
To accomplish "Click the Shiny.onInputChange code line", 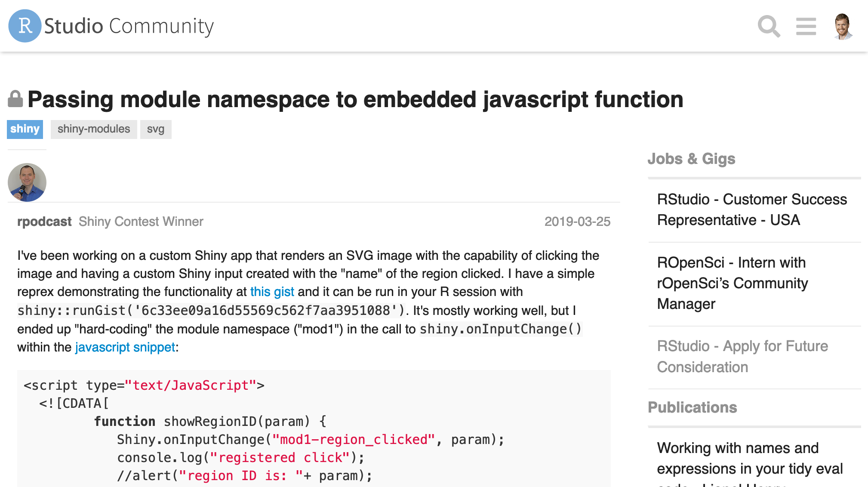I will click(x=311, y=440).
